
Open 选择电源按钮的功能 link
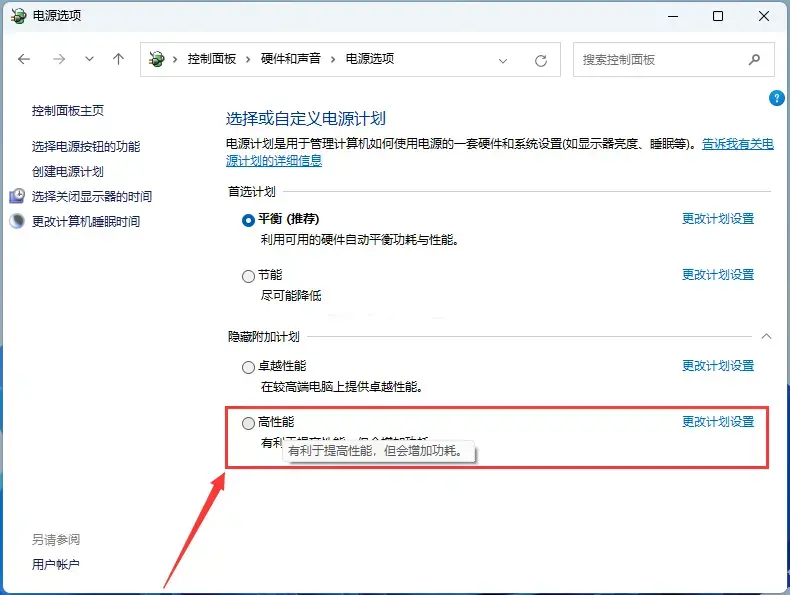[86, 147]
